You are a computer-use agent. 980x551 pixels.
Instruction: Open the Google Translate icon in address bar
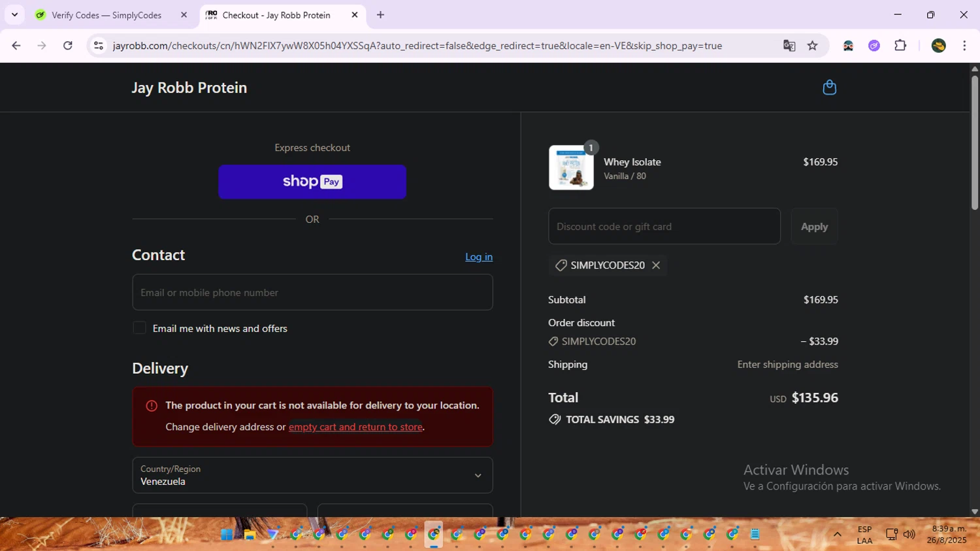(789, 46)
